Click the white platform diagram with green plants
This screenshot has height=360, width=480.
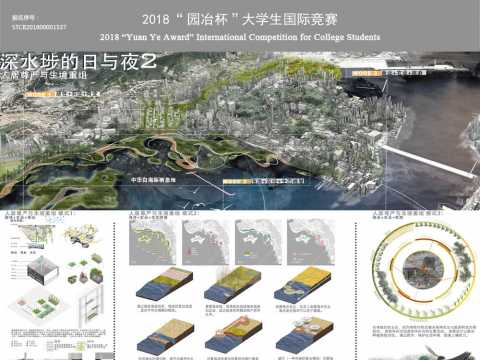39,306
